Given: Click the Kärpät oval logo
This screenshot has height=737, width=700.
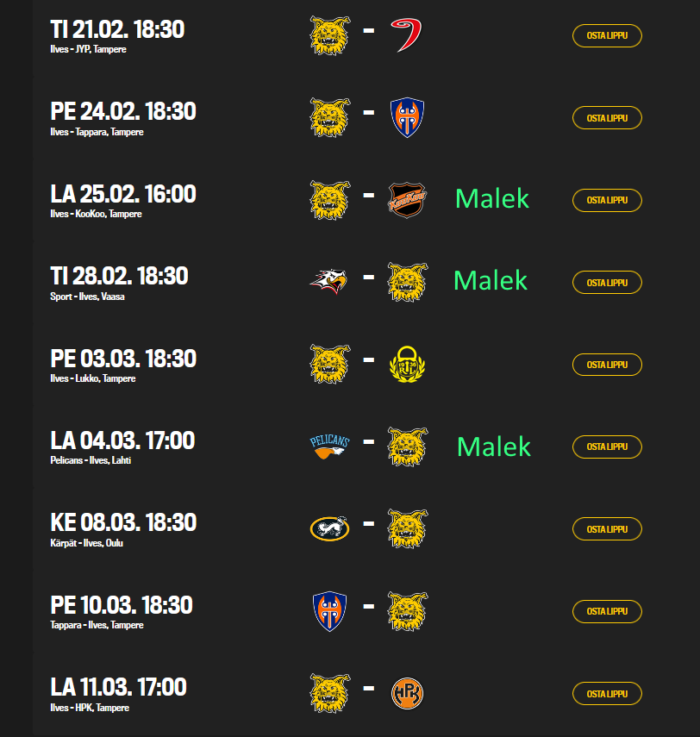Looking at the screenshot, I should pos(329,528).
